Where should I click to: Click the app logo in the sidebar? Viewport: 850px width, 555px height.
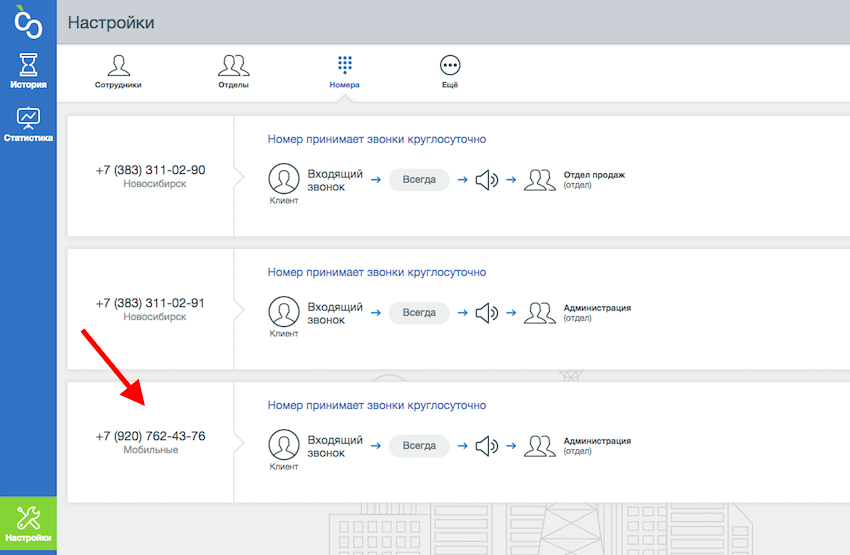pyautogui.click(x=28, y=22)
